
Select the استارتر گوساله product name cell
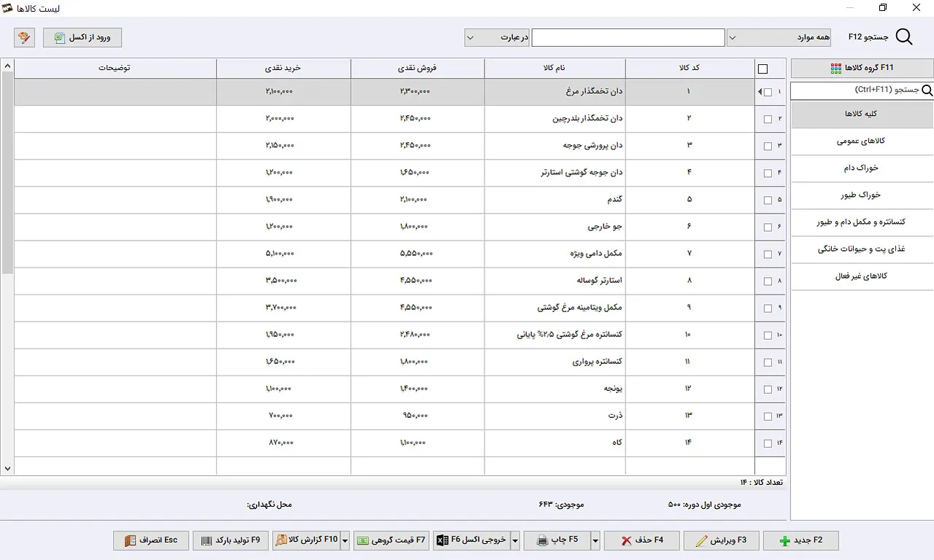[x=555, y=281]
